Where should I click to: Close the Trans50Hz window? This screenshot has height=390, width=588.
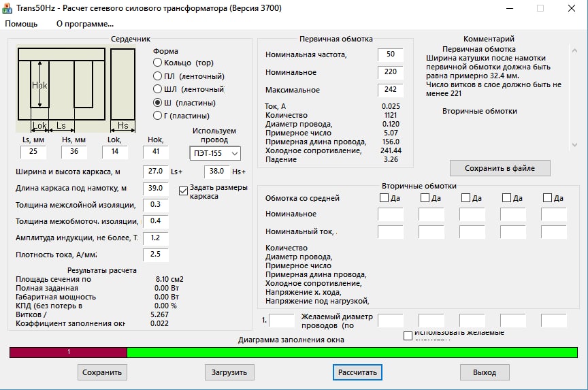click(572, 8)
